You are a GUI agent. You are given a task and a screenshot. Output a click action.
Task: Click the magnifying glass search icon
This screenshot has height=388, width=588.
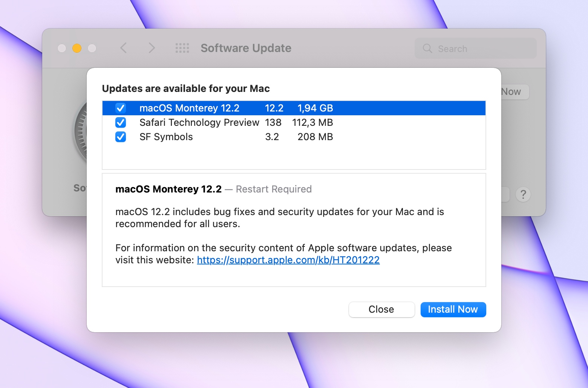[427, 48]
